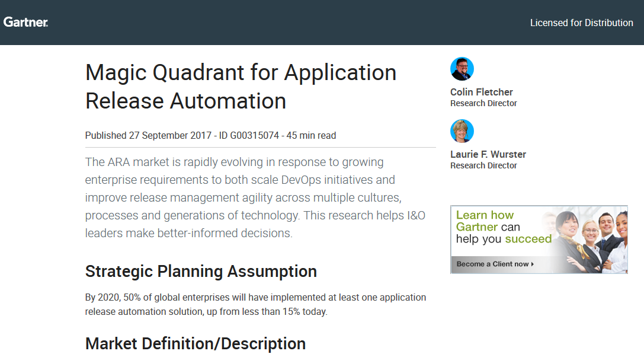
Task: Click the Published 27 September 2017 line
Action: [x=210, y=135]
